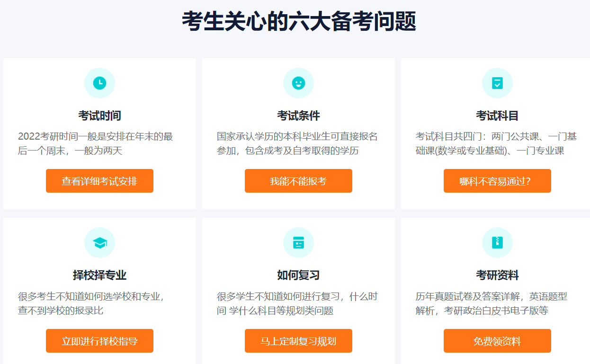
Task: Open 查看详细考试安排 for exam schedule
Action: click(x=99, y=181)
